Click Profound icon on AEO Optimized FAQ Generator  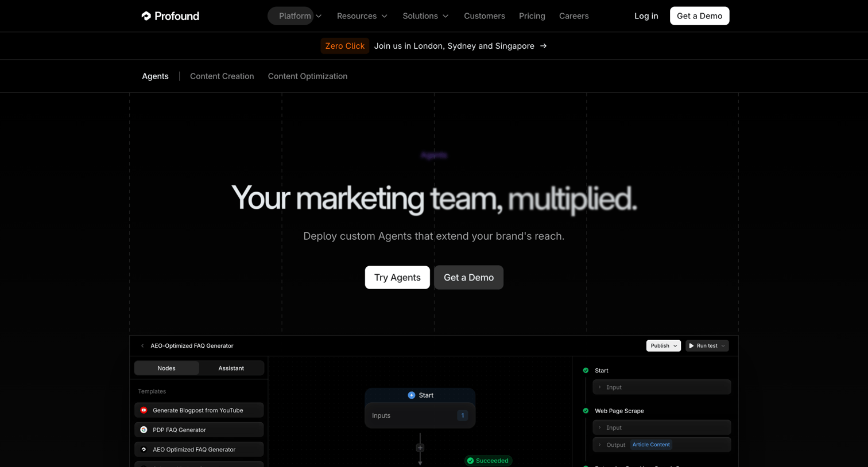click(144, 449)
